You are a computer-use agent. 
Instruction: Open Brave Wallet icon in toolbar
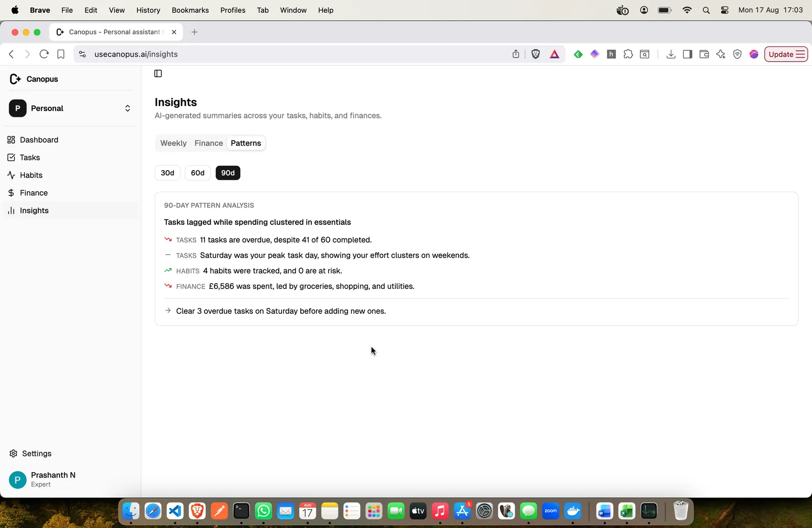[x=704, y=54]
